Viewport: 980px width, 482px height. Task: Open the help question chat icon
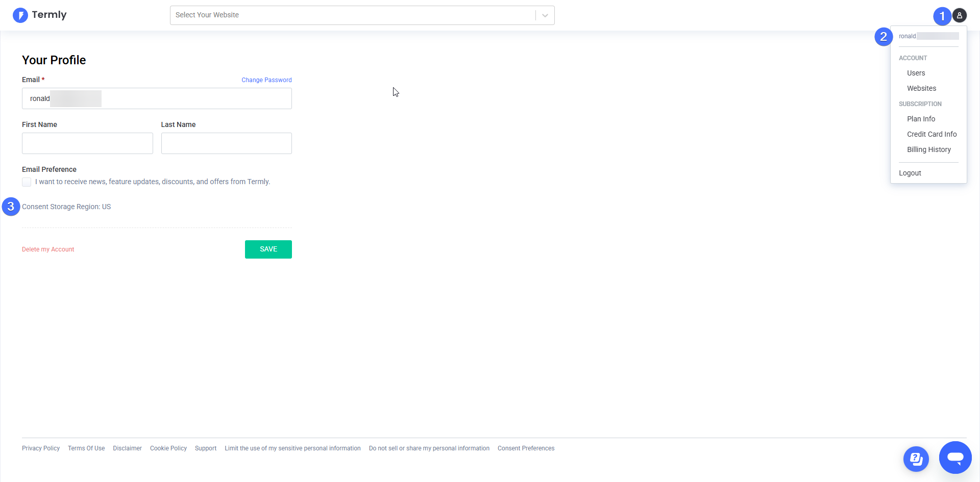[916, 459]
